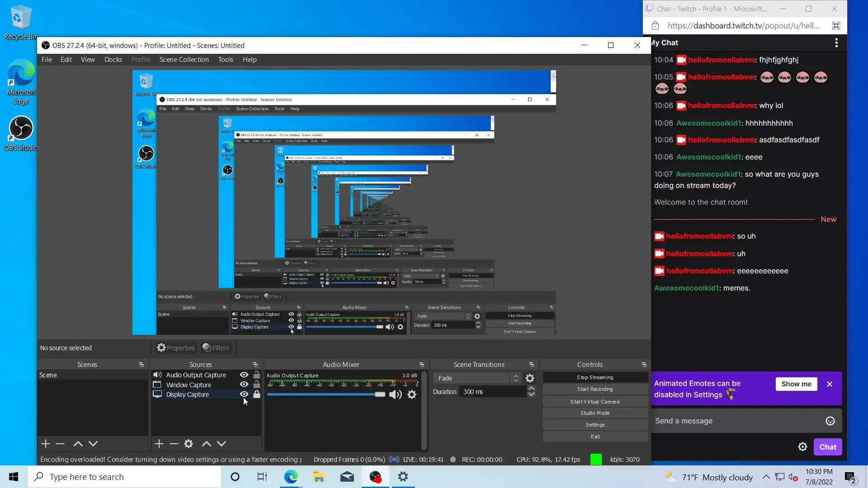
Task: Show hidden system tray icons
Action: [x=766, y=477]
